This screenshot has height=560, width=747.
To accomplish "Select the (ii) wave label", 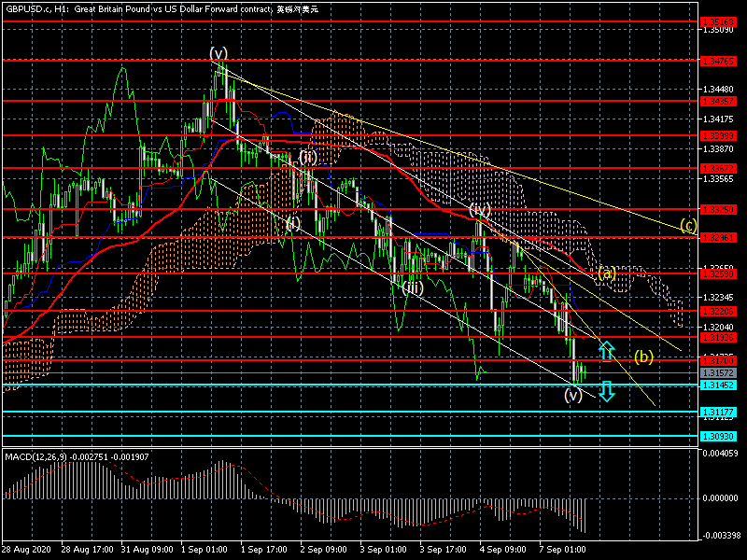I will click(x=308, y=157).
